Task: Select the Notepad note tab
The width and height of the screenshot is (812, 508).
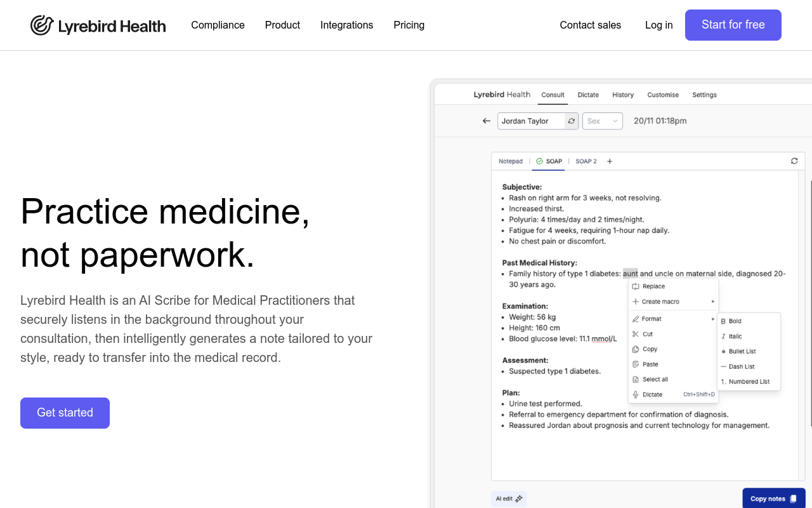Action: (511, 161)
